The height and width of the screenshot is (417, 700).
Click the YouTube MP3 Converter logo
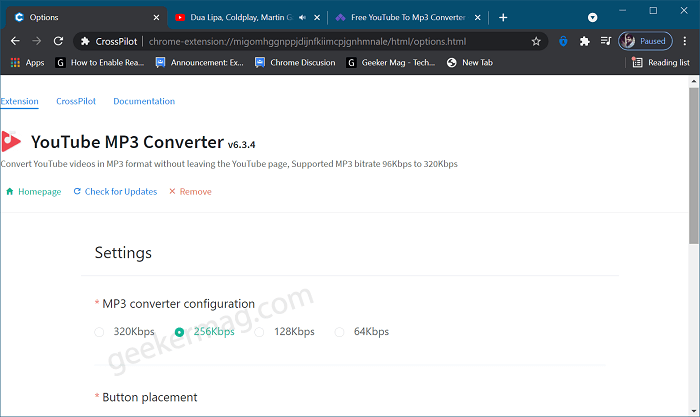(x=11, y=142)
